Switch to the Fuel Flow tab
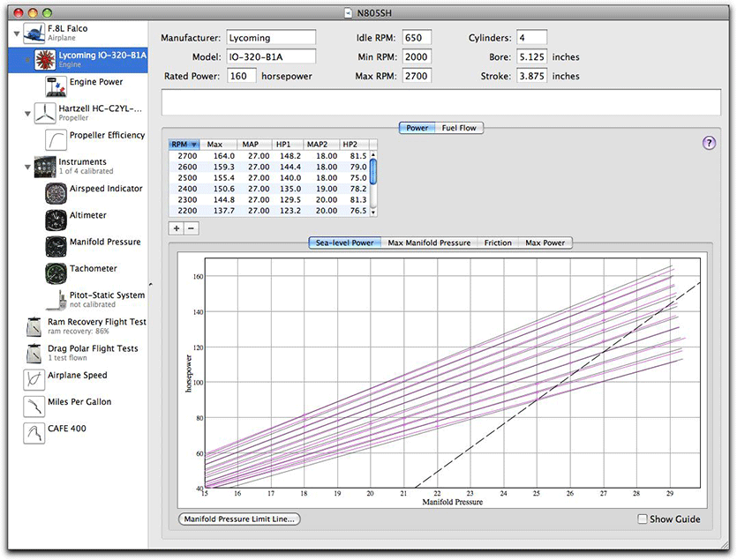 459,128
